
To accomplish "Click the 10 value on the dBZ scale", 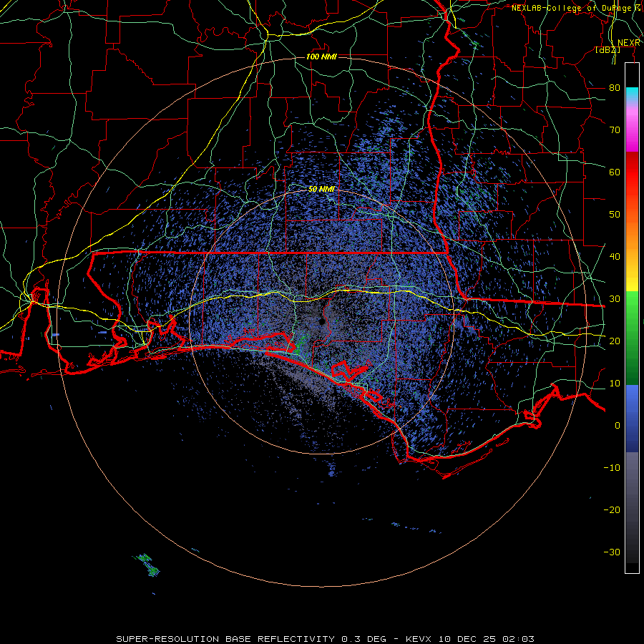I will [615, 384].
